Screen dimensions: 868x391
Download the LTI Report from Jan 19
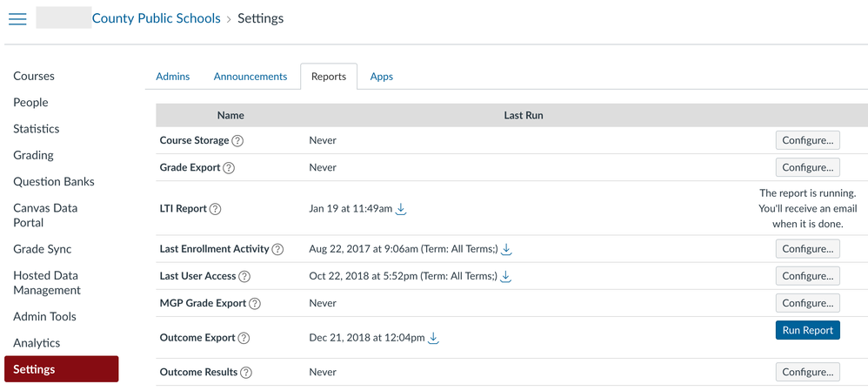pos(401,209)
